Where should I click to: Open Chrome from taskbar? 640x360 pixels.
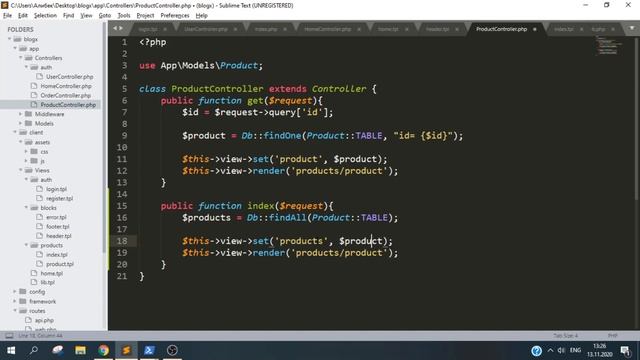coord(103,350)
